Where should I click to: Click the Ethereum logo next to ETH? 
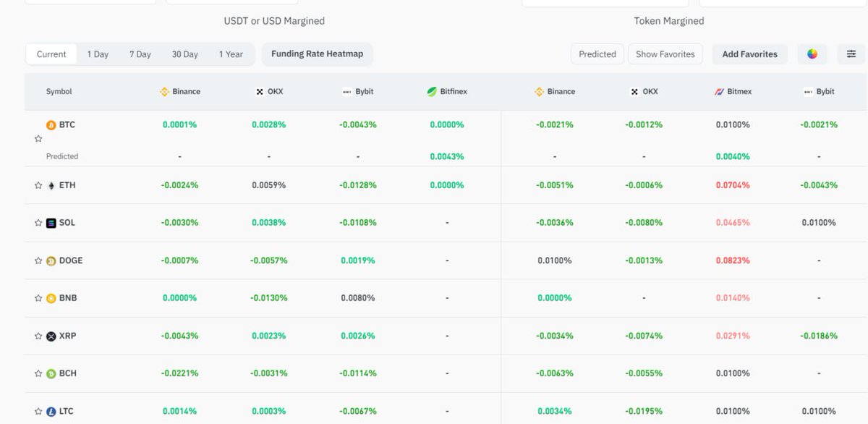tap(50, 185)
